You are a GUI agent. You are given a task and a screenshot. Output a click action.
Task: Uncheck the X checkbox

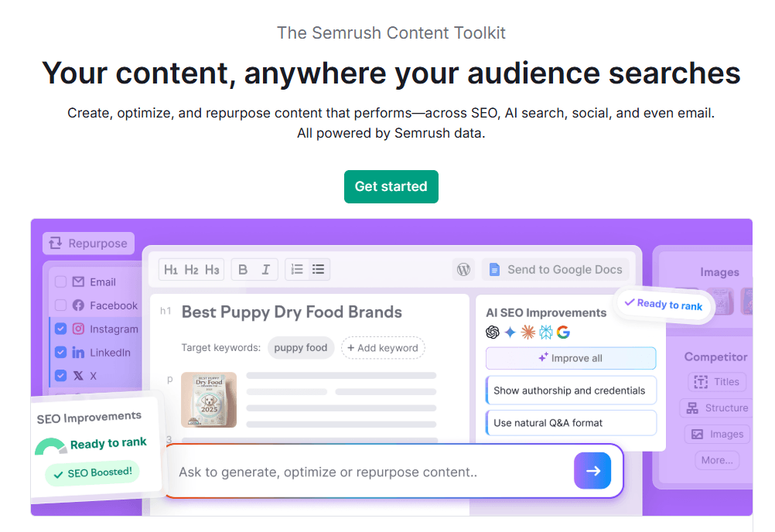(61, 375)
